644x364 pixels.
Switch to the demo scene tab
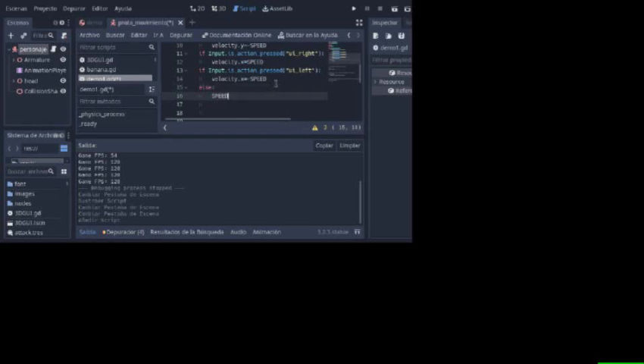(91, 23)
